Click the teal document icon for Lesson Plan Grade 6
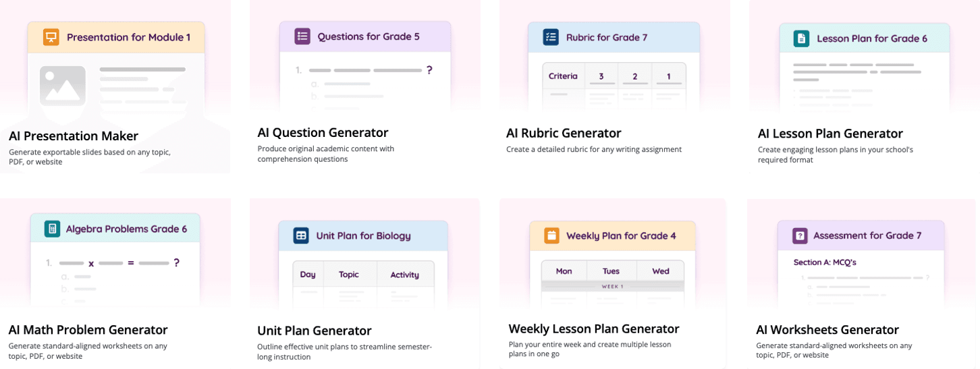Image resolution: width=980 pixels, height=369 pixels. [801, 38]
